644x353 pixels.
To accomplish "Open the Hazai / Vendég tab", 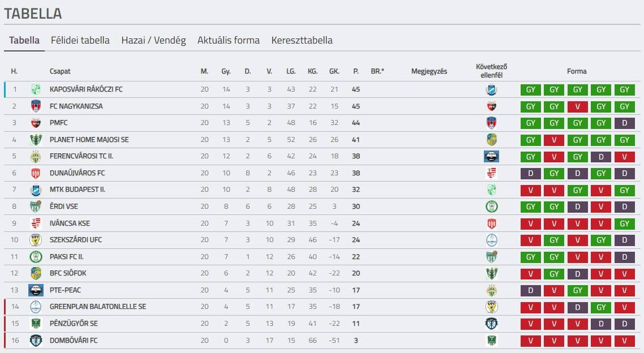I will pos(153,40).
